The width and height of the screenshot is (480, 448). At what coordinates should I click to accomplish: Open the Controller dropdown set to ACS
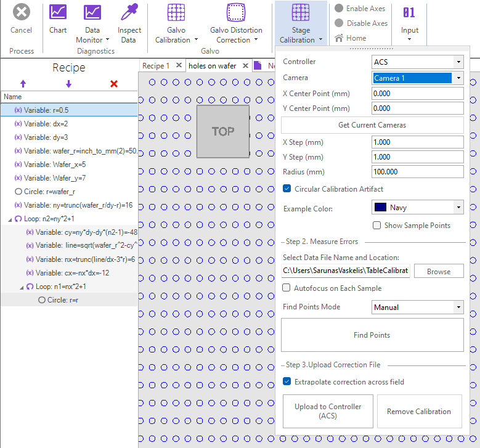[418, 62]
